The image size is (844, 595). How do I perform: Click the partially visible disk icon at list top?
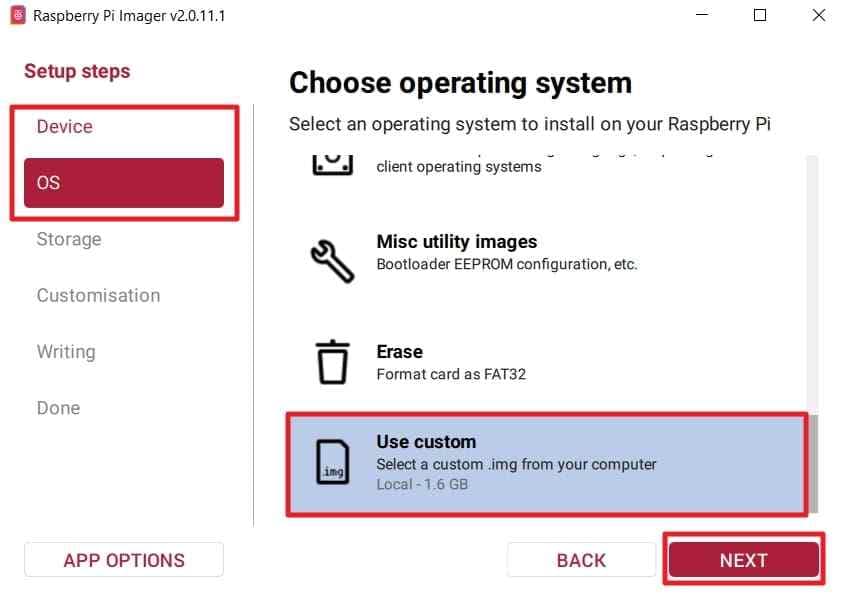point(333,164)
